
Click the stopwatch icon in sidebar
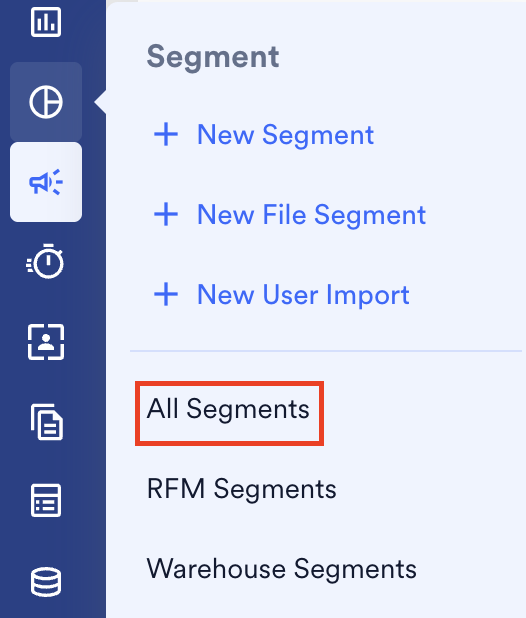[45, 261]
